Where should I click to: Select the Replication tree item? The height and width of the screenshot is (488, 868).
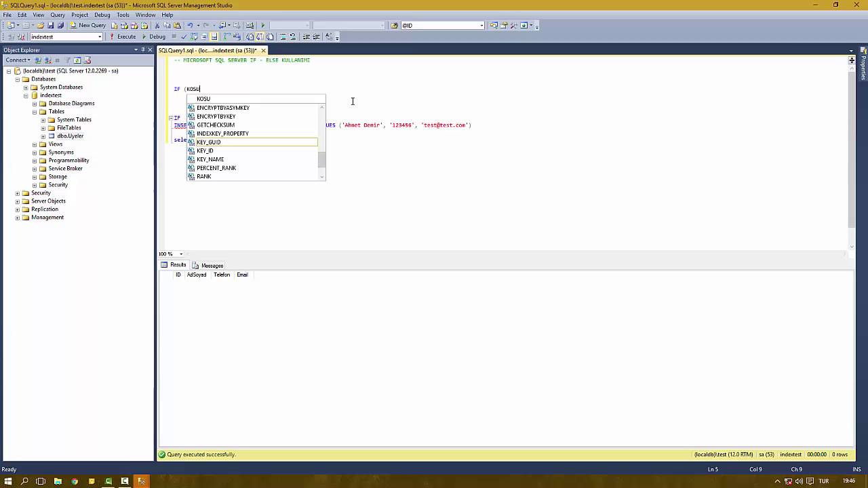(x=45, y=209)
